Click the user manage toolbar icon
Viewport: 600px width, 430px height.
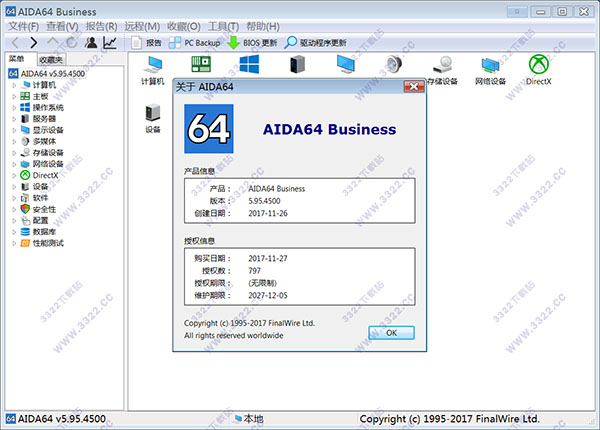[91, 42]
